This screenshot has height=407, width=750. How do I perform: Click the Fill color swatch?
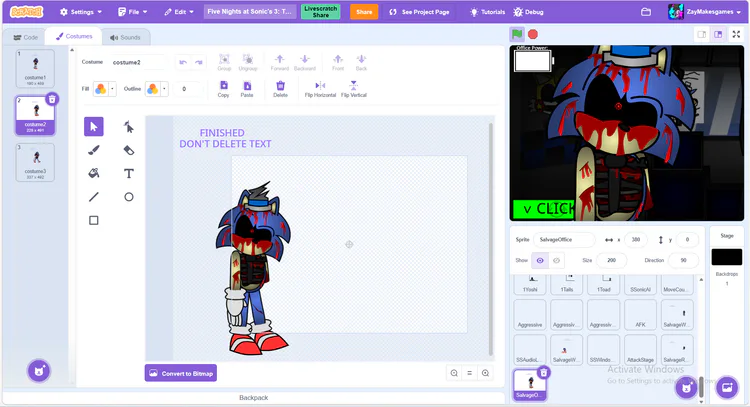coord(100,88)
